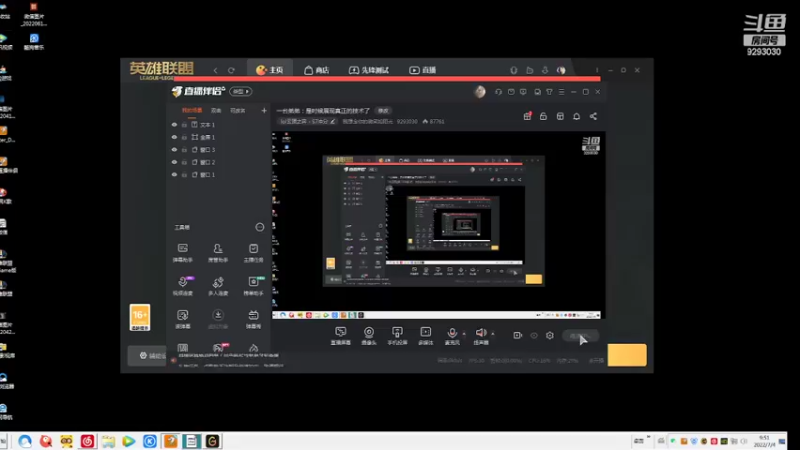Open the 视频连麦 tool
800x450 pixels.
click(x=183, y=286)
